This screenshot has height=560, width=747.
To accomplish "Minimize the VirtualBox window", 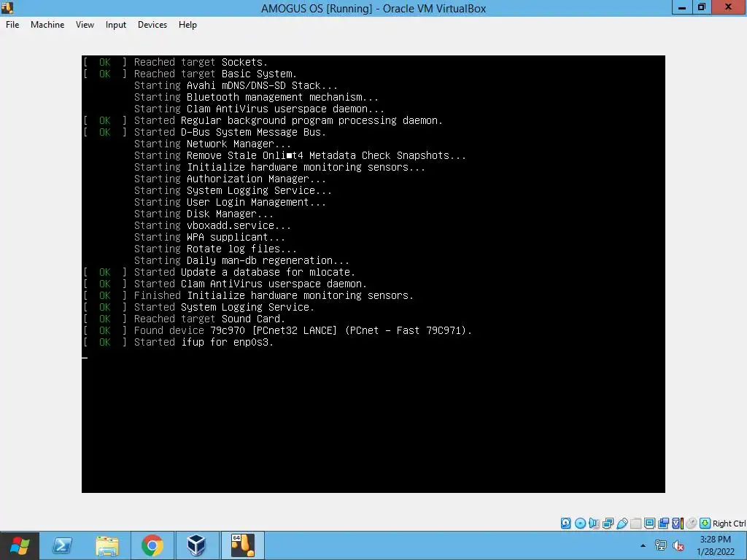I will tap(682, 7).
